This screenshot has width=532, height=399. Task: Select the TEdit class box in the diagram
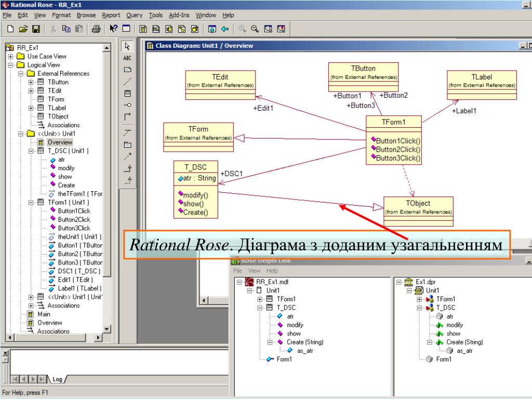coord(220,85)
